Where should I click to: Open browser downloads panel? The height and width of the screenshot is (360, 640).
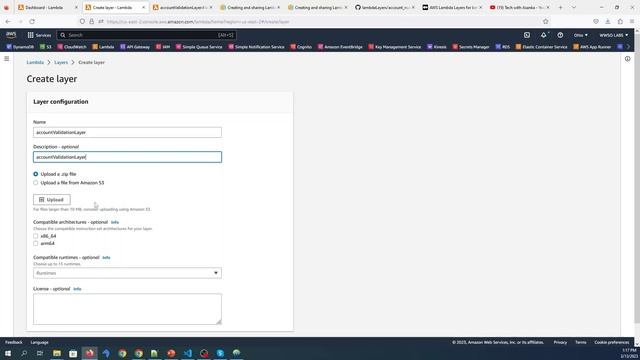[608, 21]
